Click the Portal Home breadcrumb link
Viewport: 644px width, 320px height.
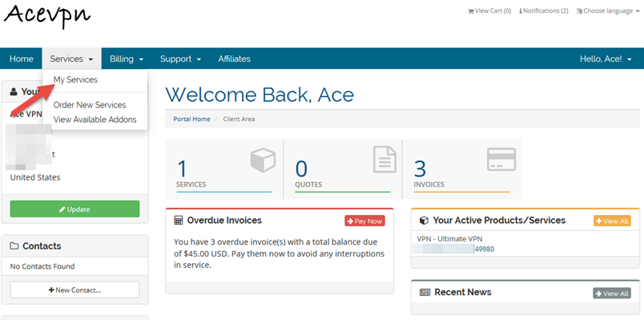pyautogui.click(x=191, y=119)
